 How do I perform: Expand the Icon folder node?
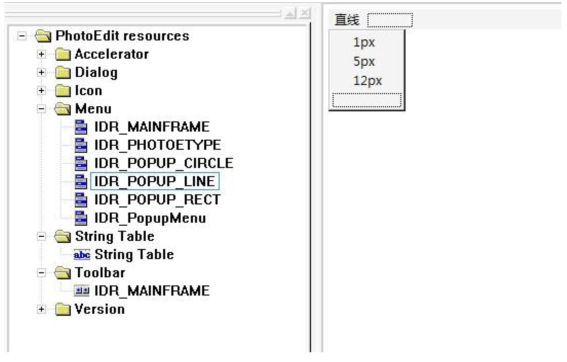click(41, 90)
